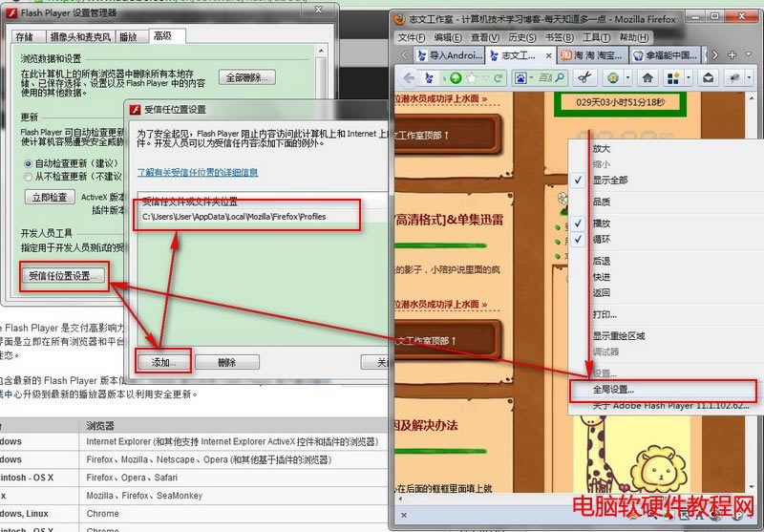Toggle 播放 play in Flash context menu
The image size is (764, 532).
point(602,223)
